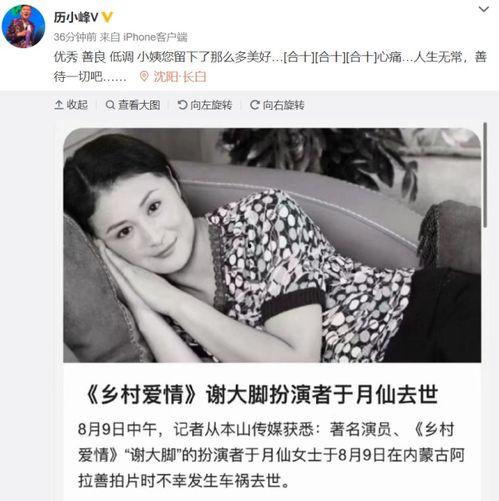Rotate the image right with 向右旋转

pyautogui.click(x=277, y=105)
